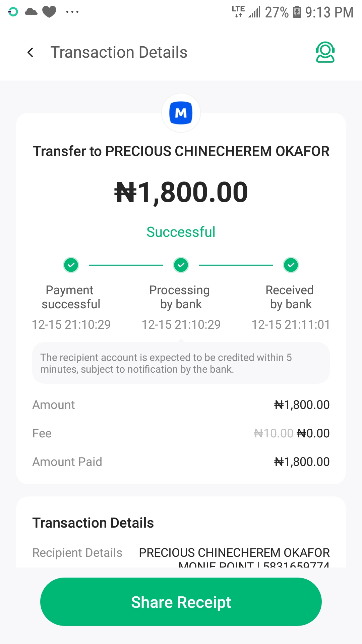The image size is (362, 644).
Task: Tap the Received by bank checkmark
Action: tap(291, 265)
